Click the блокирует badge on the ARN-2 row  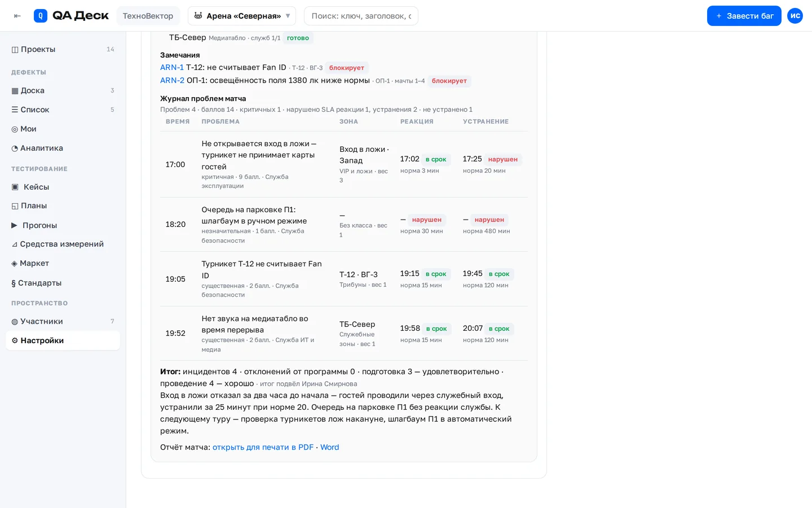(x=449, y=81)
